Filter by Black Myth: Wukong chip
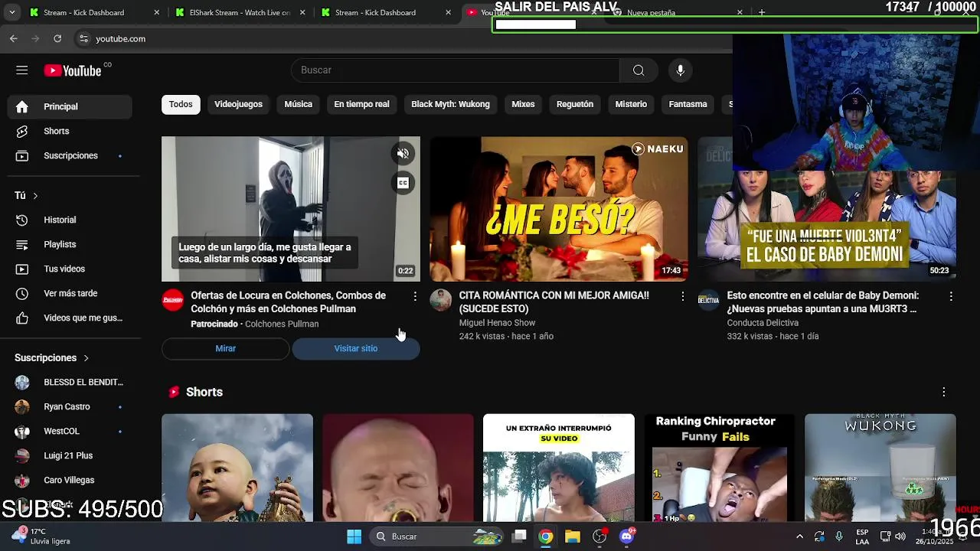 [x=450, y=104]
